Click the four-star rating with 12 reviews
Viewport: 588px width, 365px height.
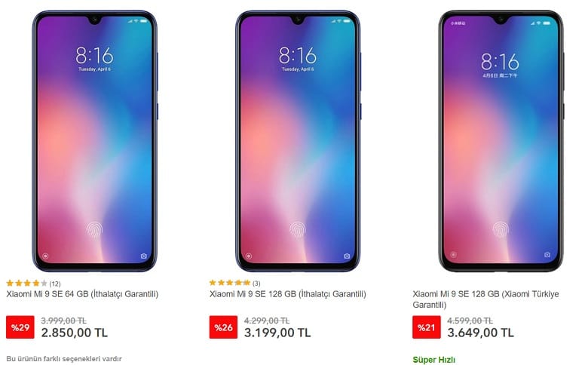pos(26,284)
